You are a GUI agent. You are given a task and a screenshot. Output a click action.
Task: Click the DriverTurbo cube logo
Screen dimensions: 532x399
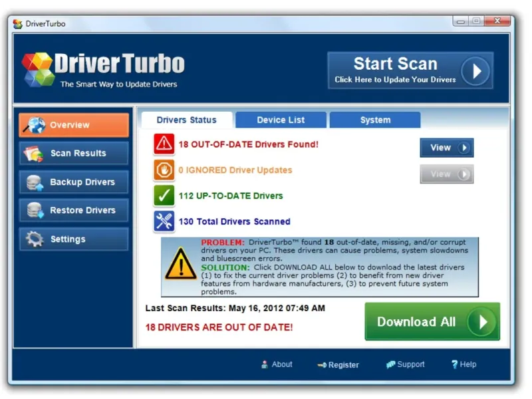pos(38,69)
